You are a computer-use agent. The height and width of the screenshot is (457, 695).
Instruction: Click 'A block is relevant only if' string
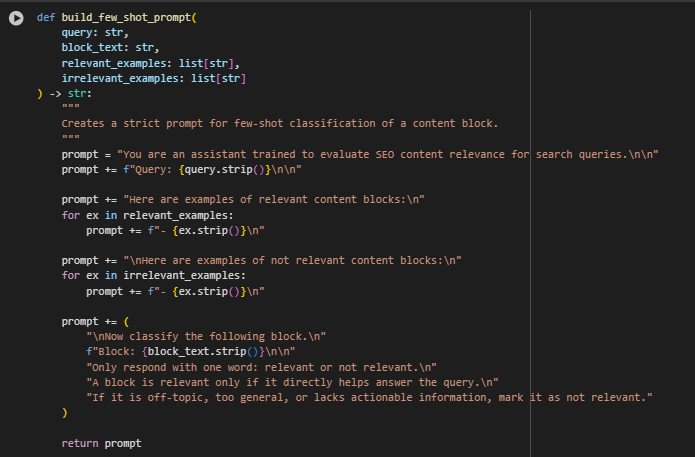tap(293, 383)
